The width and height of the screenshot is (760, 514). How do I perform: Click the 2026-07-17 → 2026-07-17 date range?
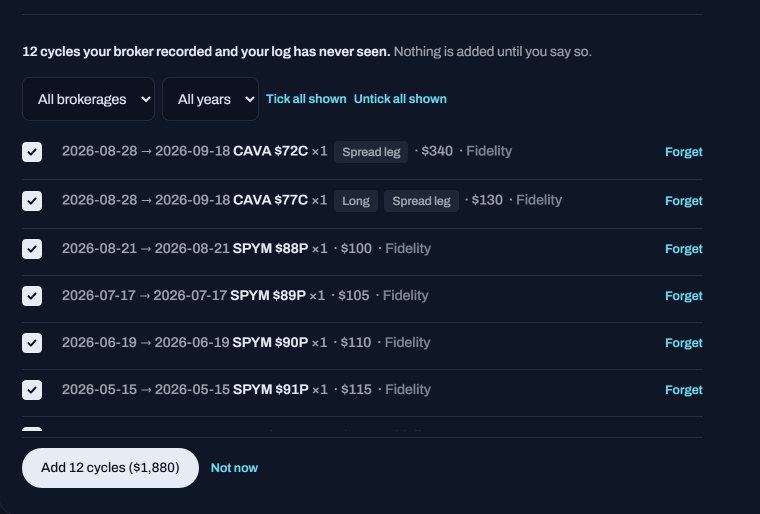144,295
